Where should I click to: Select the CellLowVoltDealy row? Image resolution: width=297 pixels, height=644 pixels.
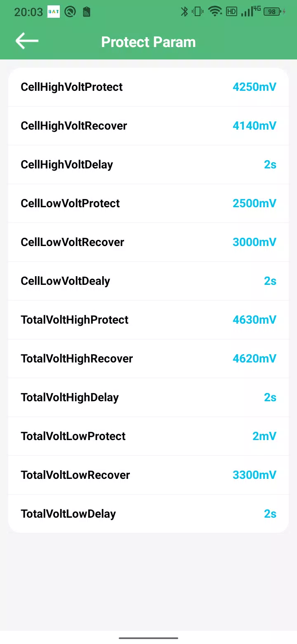coord(148,281)
